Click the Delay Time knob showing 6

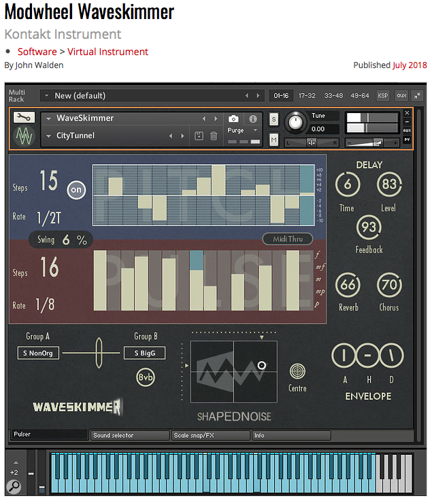(x=348, y=185)
